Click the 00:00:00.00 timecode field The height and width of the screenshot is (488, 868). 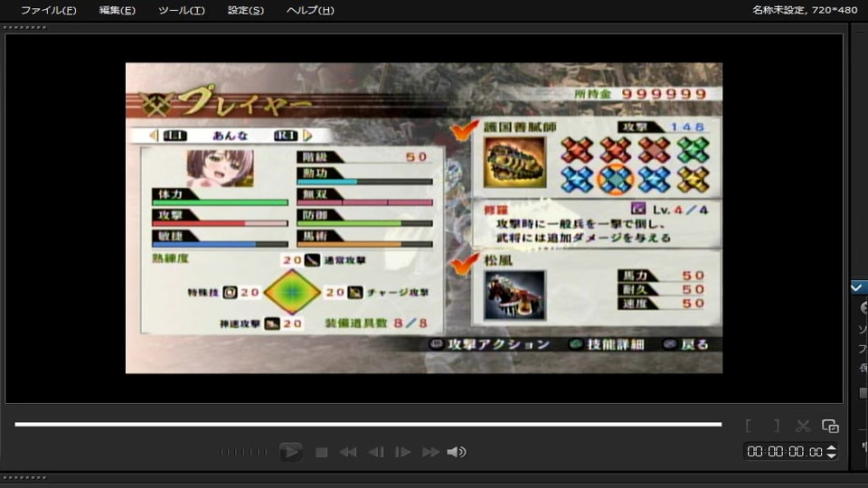[785, 452]
